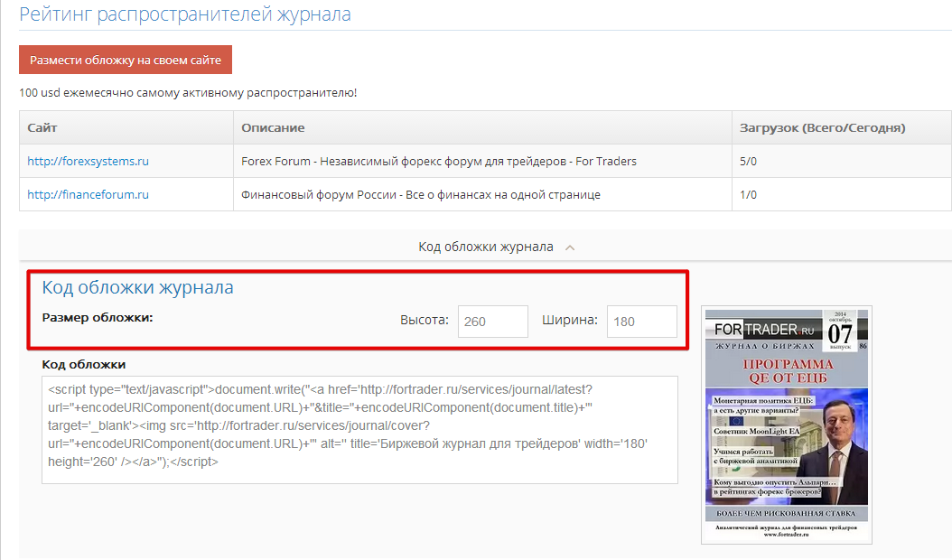
Task: Click the FORTRADER.RU logo on cover
Action: click(x=764, y=330)
